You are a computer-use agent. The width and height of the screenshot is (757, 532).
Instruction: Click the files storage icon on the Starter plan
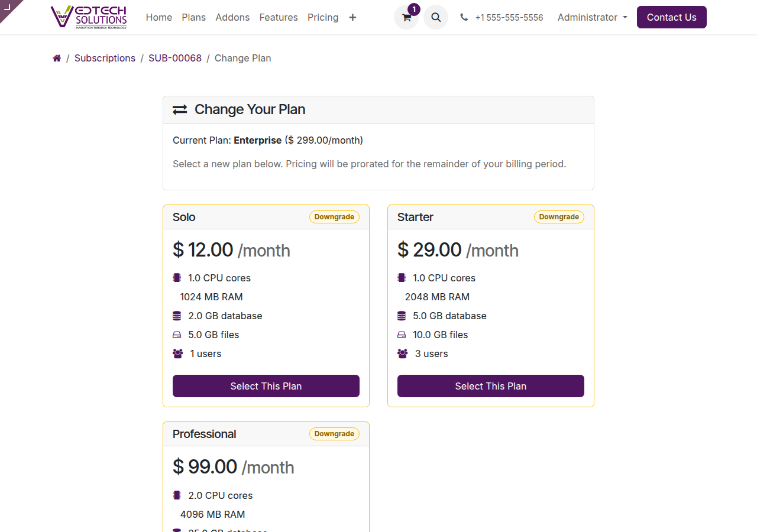click(x=402, y=334)
